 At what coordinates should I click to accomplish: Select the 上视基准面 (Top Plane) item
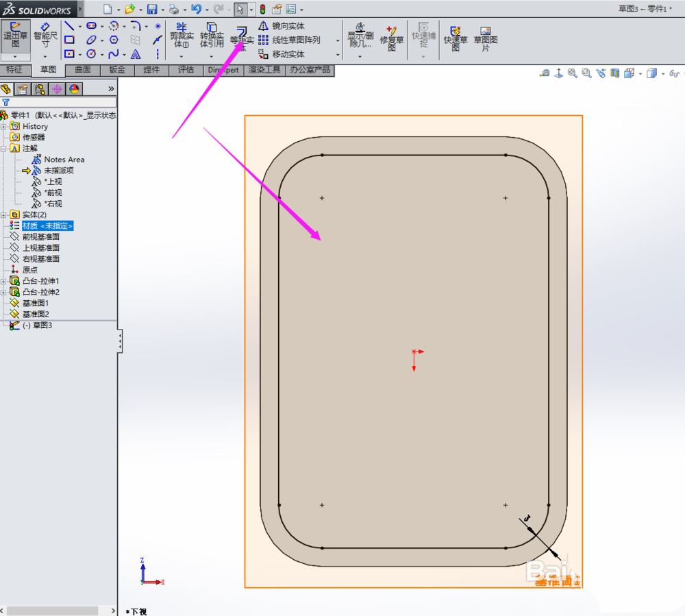tap(40, 248)
